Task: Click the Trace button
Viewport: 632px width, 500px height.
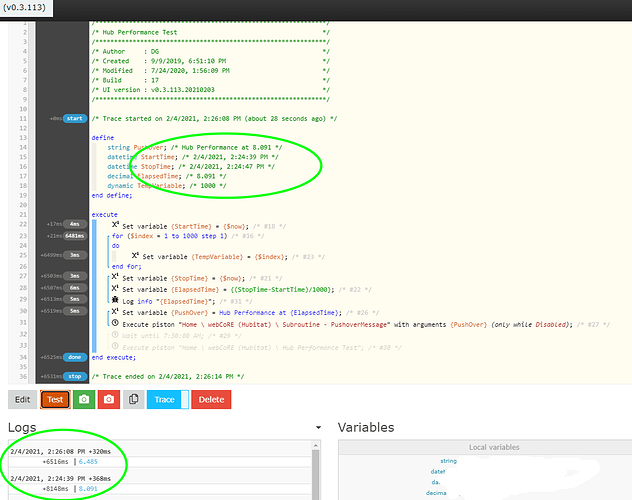Action: (164, 399)
